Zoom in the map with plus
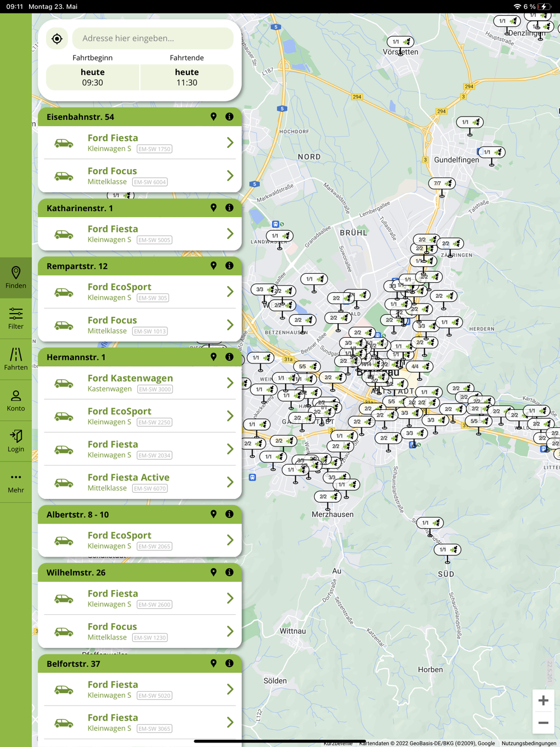This screenshot has width=560, height=747. [x=543, y=701]
